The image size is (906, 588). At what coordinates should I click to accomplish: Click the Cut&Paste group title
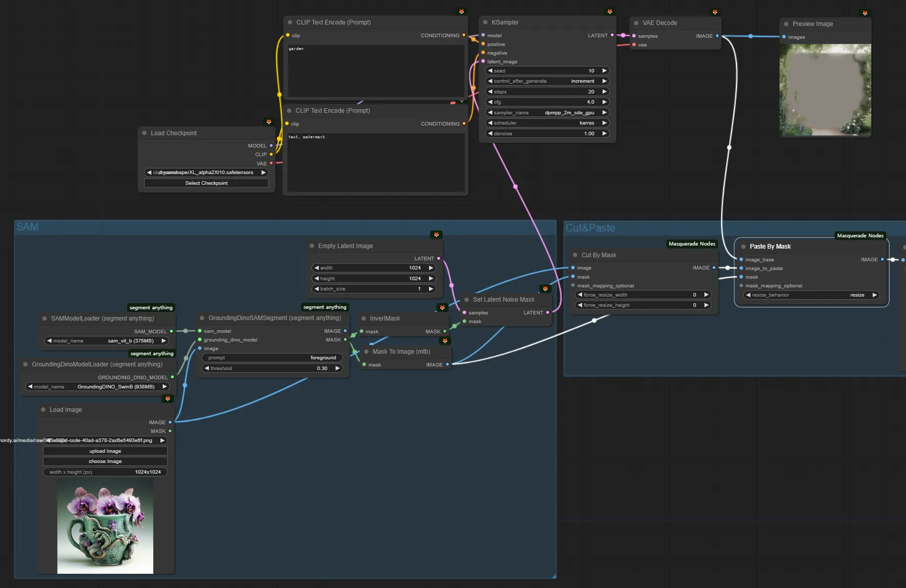[x=590, y=228]
